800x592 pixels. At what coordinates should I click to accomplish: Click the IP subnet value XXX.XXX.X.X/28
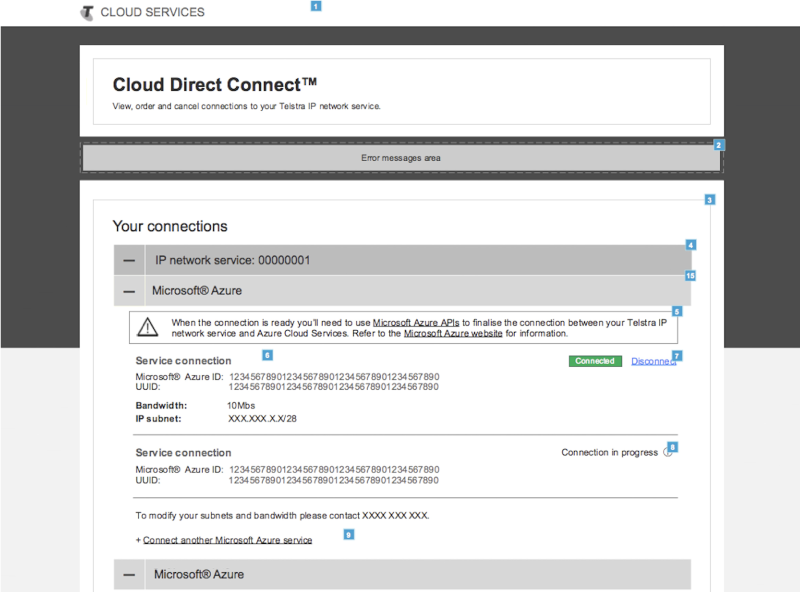point(262,419)
